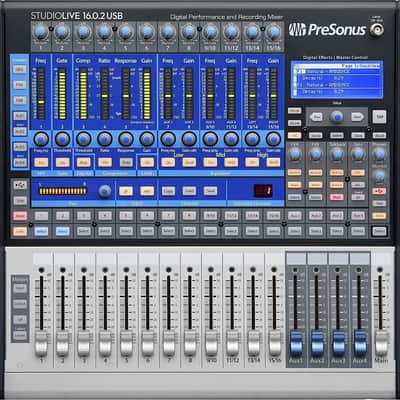
Task: Toggle the High Pass filter On button
Action: tap(41, 163)
